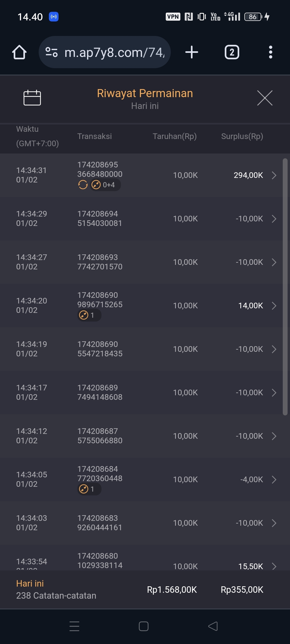Tap the bonus badge on 14:34:05 row
The image size is (290, 644).
pos(89,489)
